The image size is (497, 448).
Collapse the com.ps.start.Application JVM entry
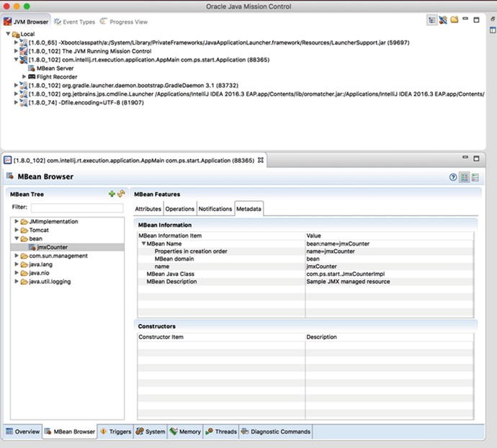click(x=16, y=59)
